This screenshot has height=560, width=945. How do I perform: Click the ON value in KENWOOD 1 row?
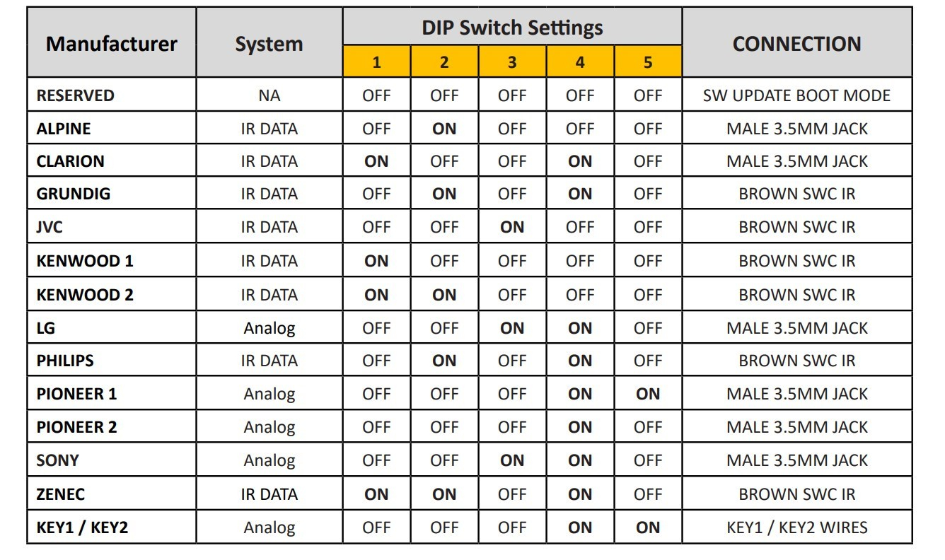pos(376,261)
